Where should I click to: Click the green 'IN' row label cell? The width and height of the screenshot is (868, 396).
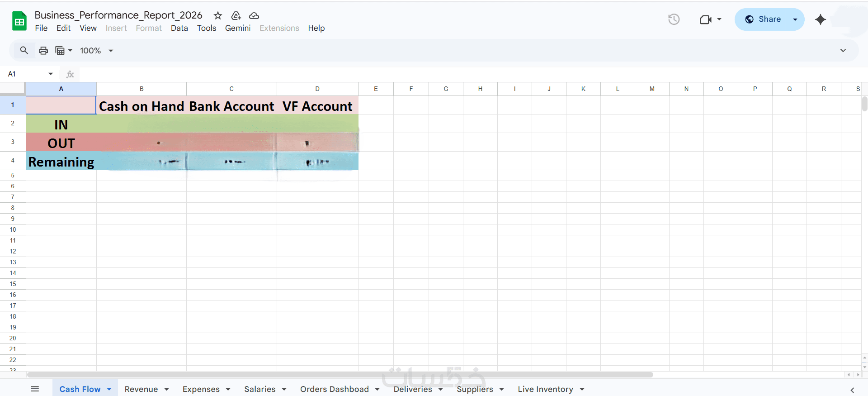coord(61,124)
